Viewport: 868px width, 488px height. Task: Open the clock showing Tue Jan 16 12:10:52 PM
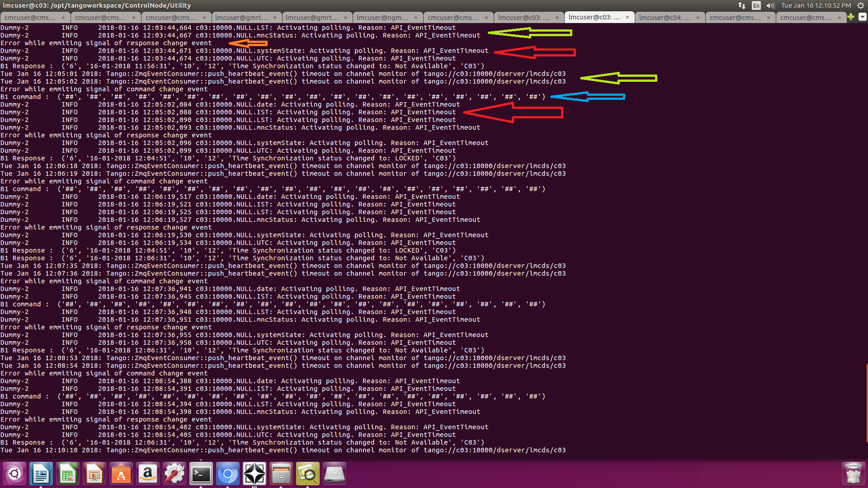[x=816, y=5]
